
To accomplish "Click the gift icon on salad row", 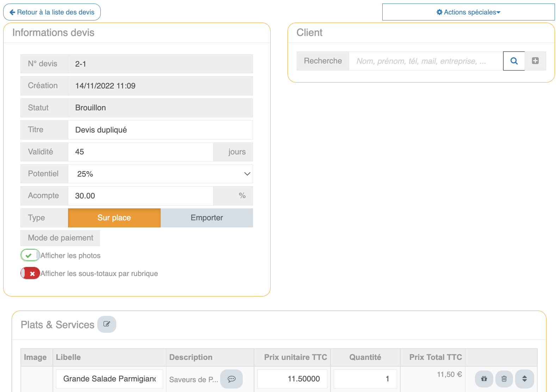I will [x=484, y=379].
